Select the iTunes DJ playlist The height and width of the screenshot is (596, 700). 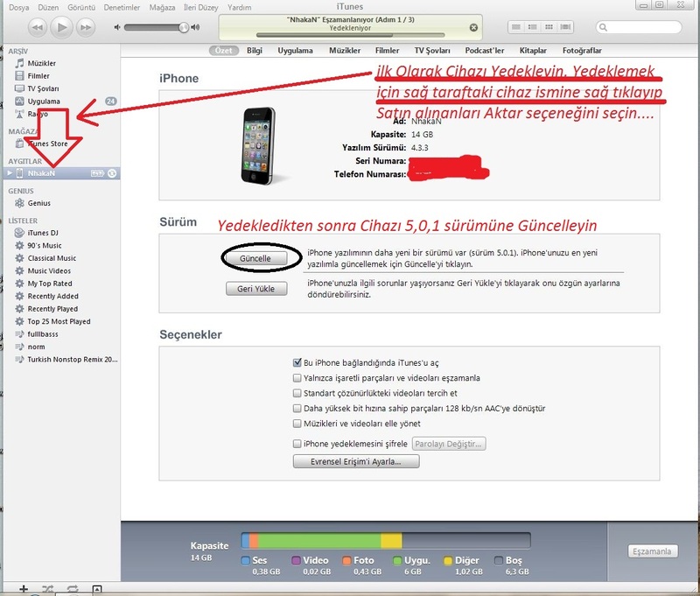[43, 234]
